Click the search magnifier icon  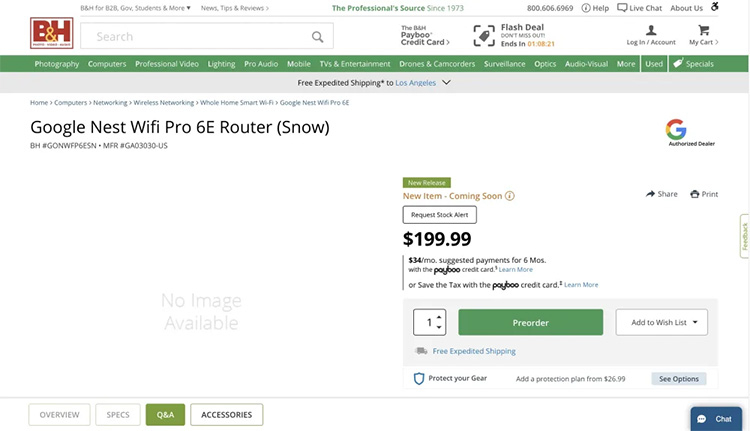click(318, 37)
